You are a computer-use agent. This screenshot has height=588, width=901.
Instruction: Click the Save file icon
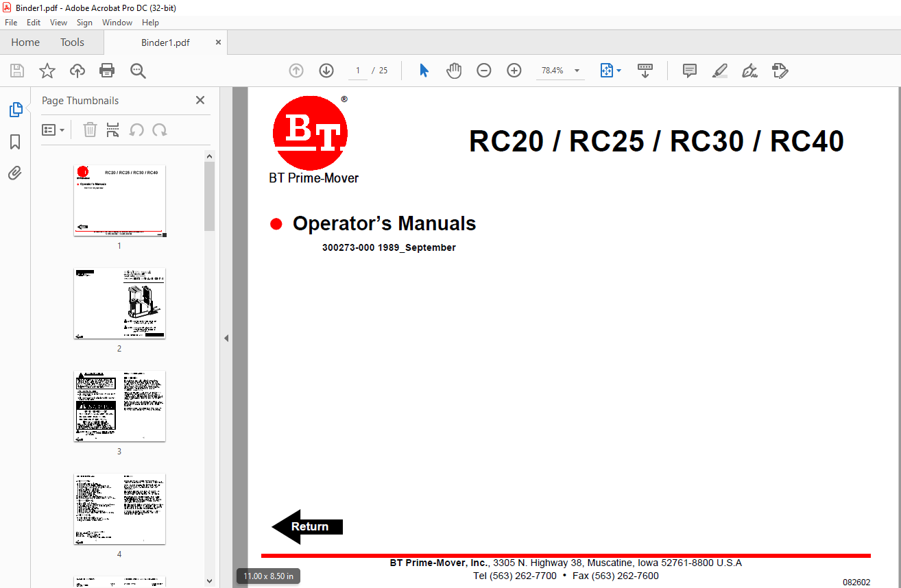point(17,71)
